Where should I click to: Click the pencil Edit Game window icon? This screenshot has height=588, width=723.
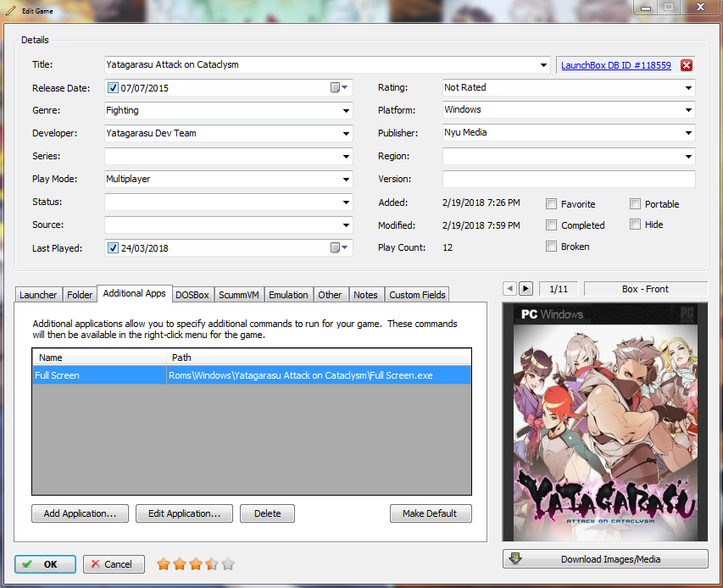(10, 11)
